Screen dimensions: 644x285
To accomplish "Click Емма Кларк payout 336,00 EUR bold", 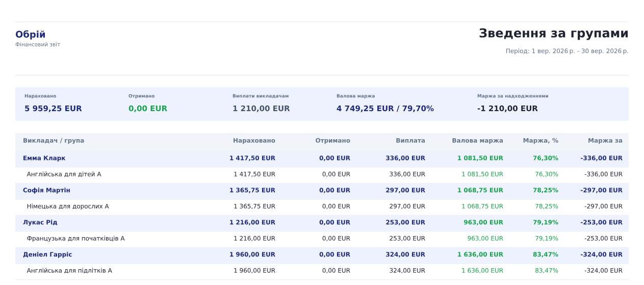I will 405,159.
